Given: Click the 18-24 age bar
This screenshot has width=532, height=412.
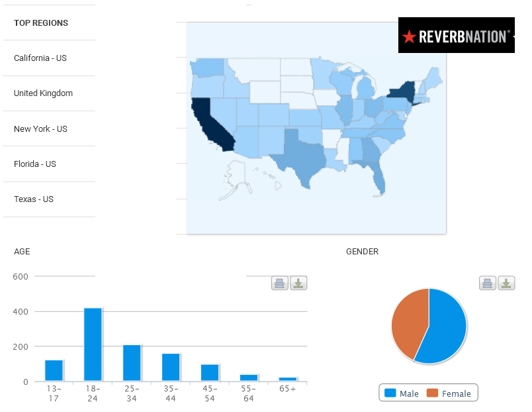Looking at the screenshot, I should pos(93,344).
